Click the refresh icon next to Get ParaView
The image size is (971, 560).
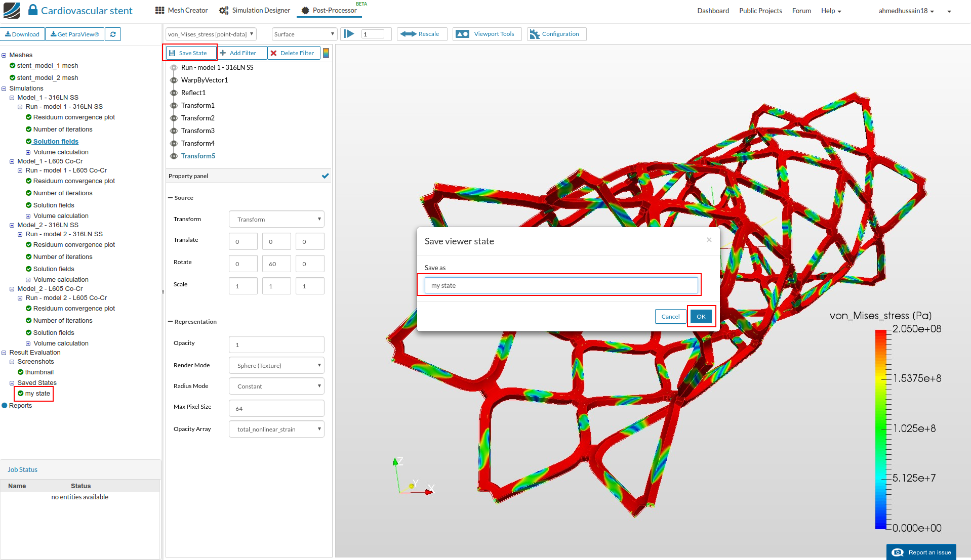(113, 34)
